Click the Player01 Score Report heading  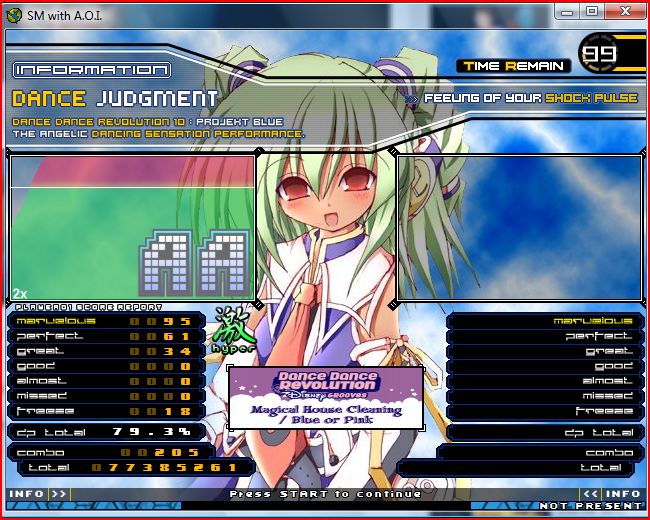click(88, 307)
